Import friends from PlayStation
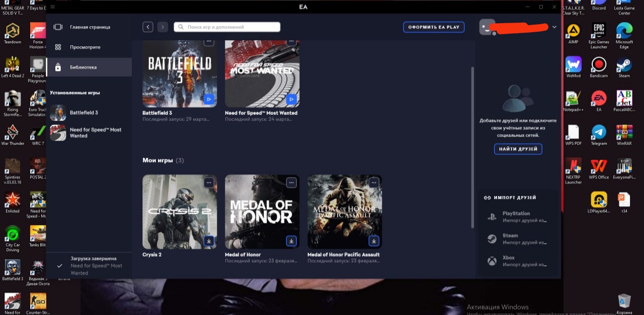 point(518,217)
